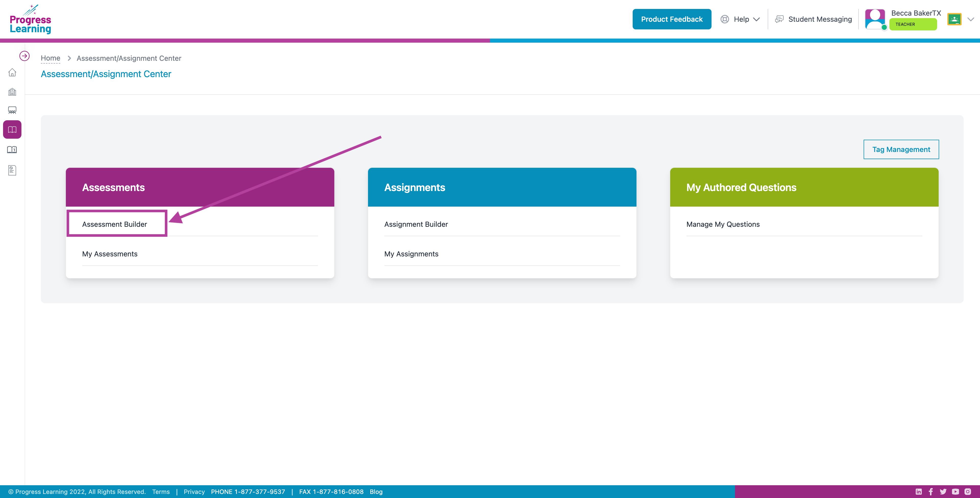Click the Assessments card header
The height and width of the screenshot is (498, 980).
point(200,187)
